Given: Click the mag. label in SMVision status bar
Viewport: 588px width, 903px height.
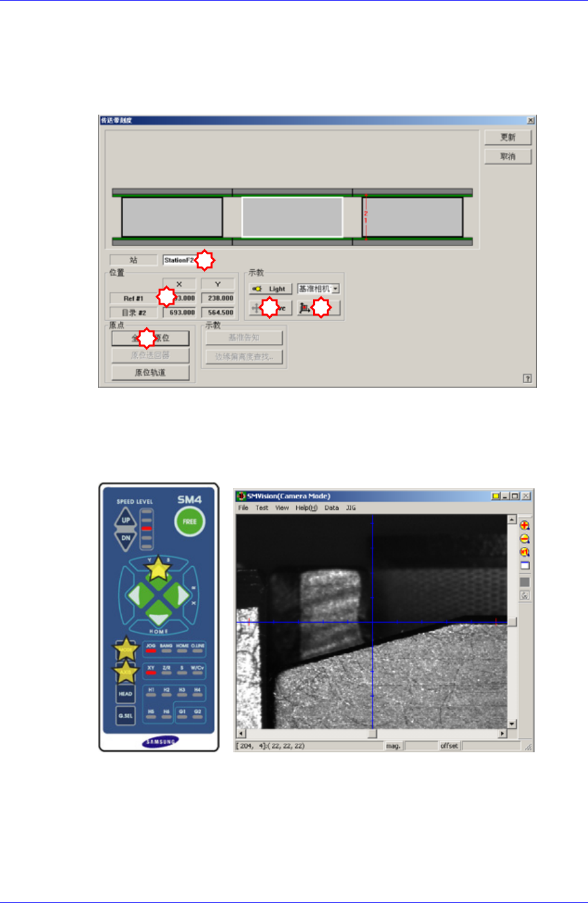Looking at the screenshot, I should 393,746.
